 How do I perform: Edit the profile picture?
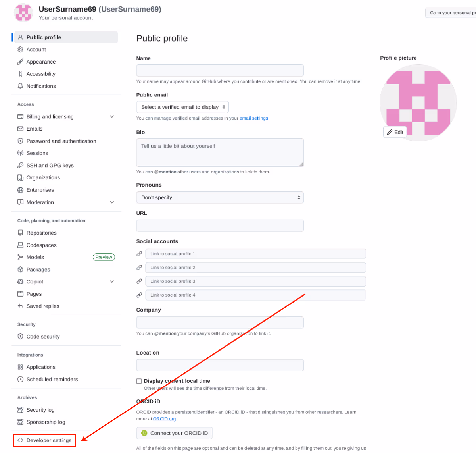coord(395,132)
